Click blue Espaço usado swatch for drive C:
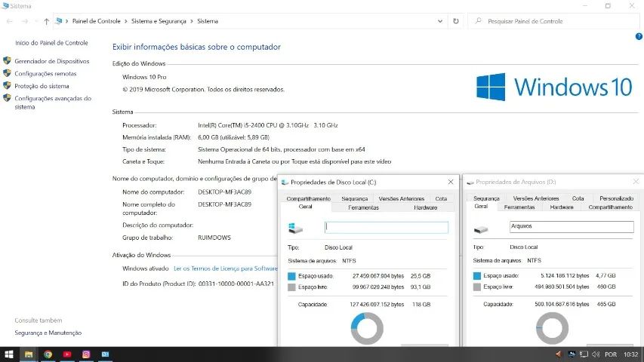The width and height of the screenshot is (644, 362). [291, 276]
